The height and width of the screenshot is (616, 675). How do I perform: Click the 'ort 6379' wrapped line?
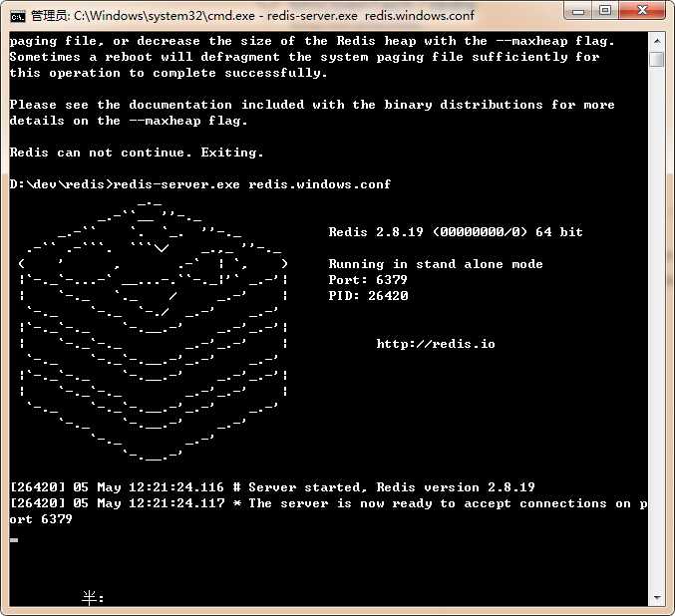41,519
